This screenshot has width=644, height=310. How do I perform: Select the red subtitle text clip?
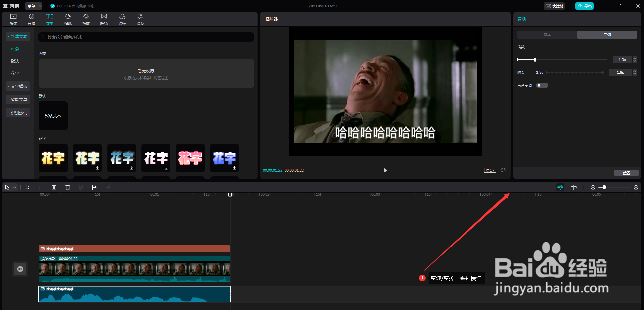pos(134,249)
